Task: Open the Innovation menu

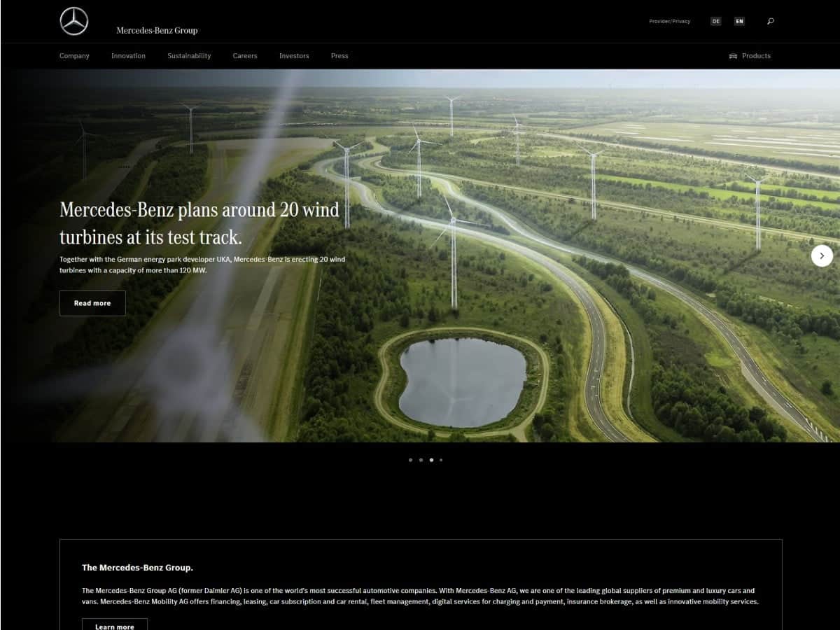Action: [x=128, y=56]
